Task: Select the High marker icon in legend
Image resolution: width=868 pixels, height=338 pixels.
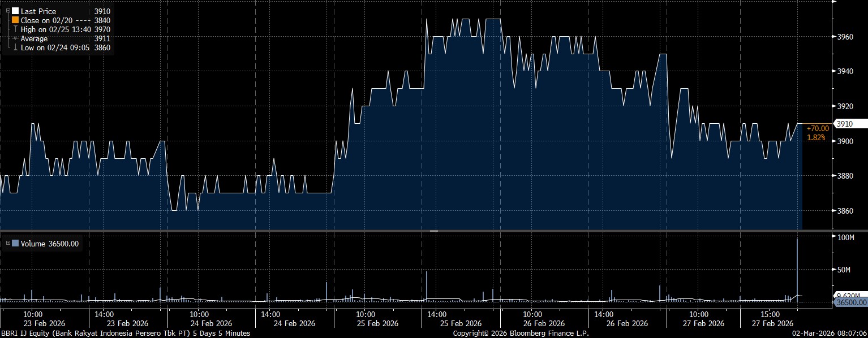Action: [x=15, y=29]
